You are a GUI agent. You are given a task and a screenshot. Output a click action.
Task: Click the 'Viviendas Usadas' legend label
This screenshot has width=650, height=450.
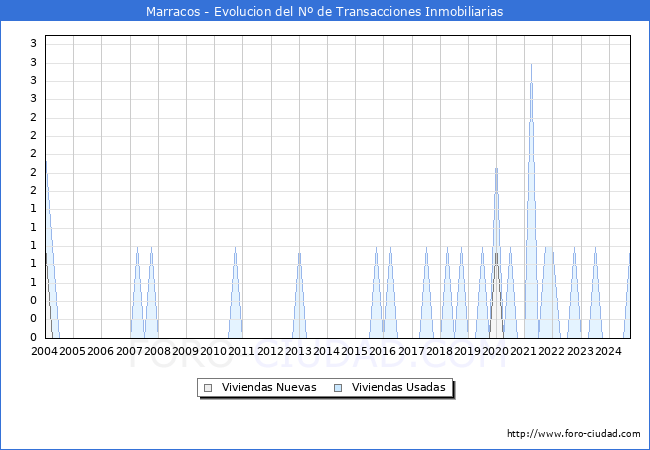tap(399, 387)
